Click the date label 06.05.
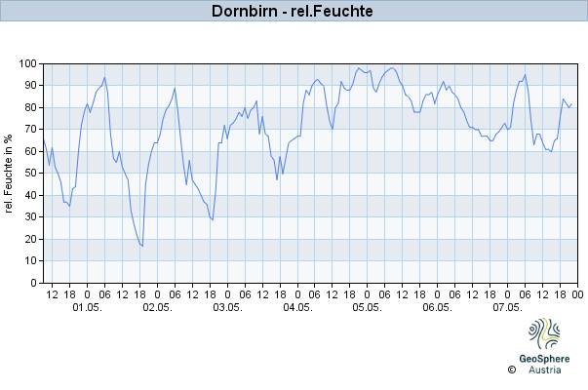The height and width of the screenshot is (390, 588). pos(437,308)
